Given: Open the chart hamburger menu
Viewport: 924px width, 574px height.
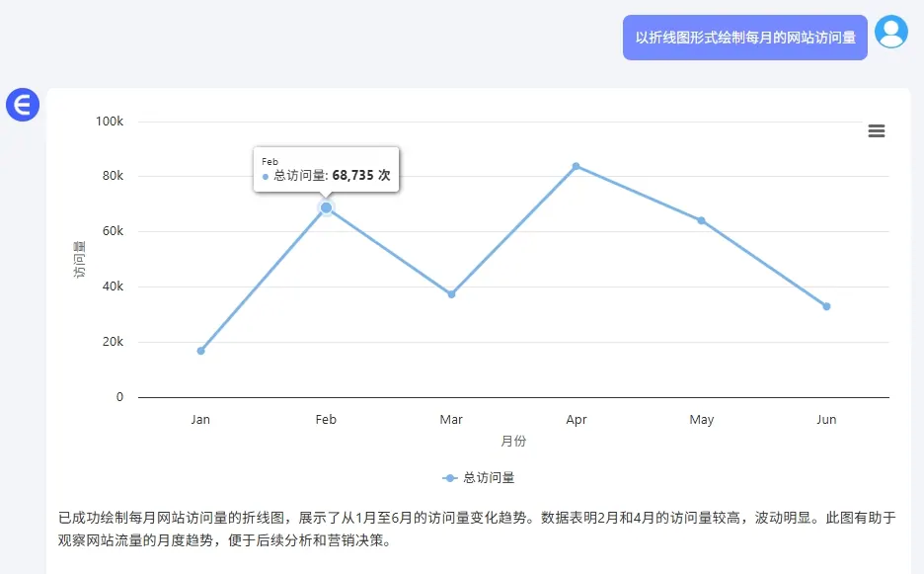Looking at the screenshot, I should coord(877,131).
